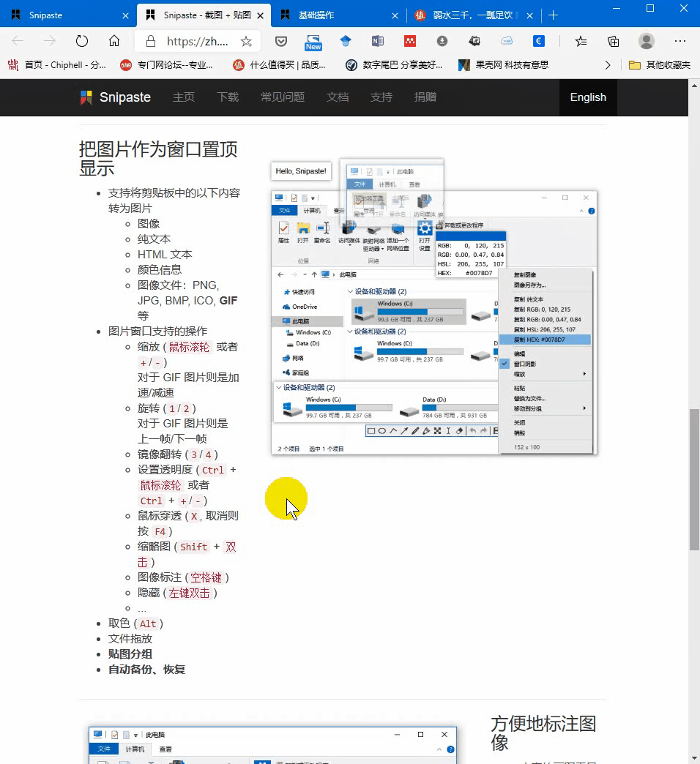Go to the browser home page icon
This screenshot has height=764, width=700.
[114, 41]
